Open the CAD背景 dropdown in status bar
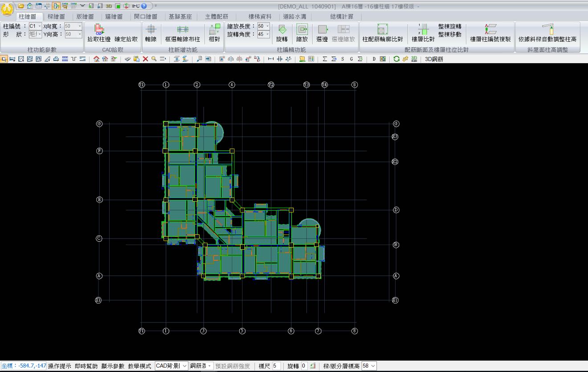Viewport: 588px width, 372px height. 184,366
